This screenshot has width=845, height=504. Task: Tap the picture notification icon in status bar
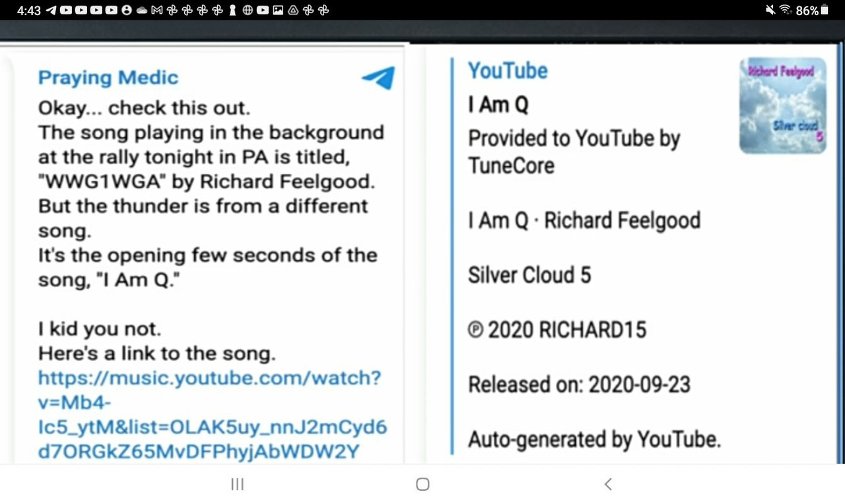point(278,11)
